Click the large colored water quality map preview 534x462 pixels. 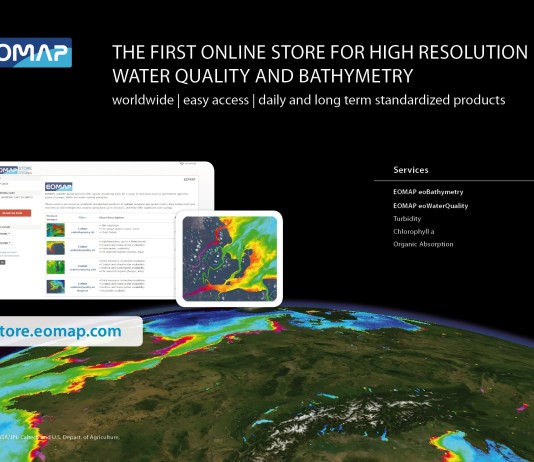pos(230,259)
